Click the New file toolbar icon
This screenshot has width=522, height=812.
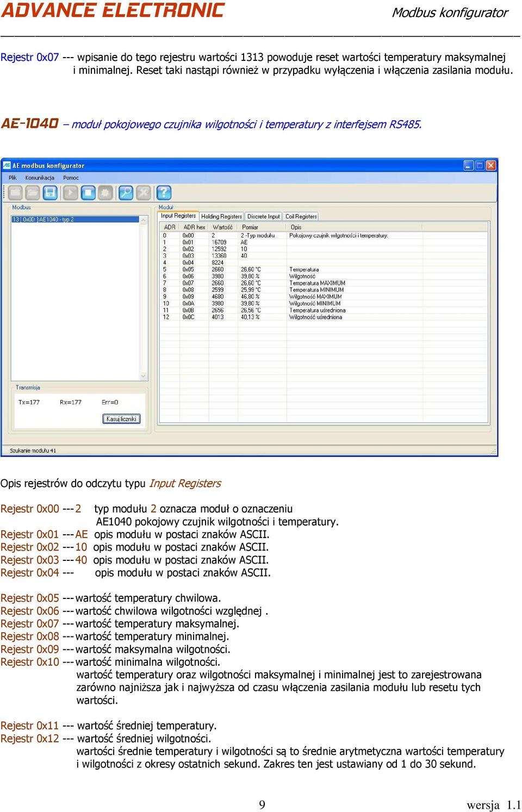(15, 192)
